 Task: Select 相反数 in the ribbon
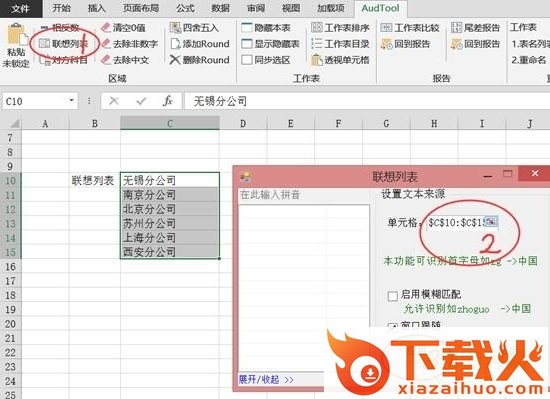point(60,27)
